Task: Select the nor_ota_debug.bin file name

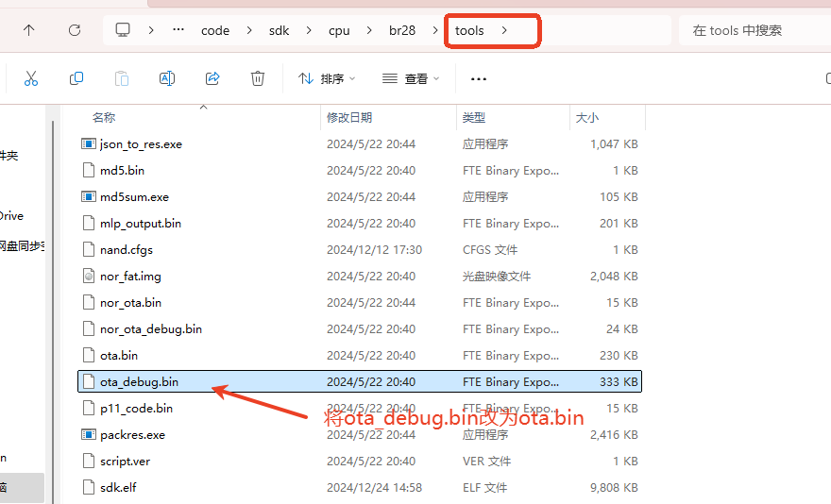Action: point(151,329)
